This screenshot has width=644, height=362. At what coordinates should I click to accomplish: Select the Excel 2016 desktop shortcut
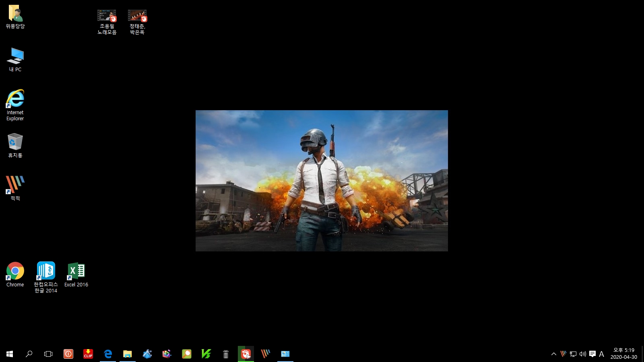[76, 275]
